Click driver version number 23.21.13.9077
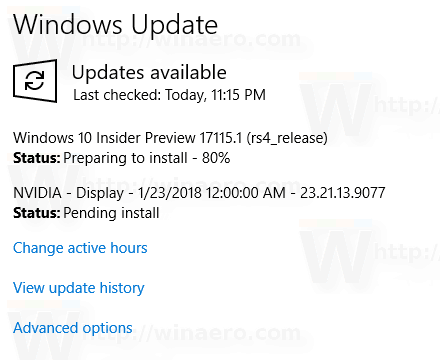Image resolution: width=440 pixels, height=360 pixels. 343,193
